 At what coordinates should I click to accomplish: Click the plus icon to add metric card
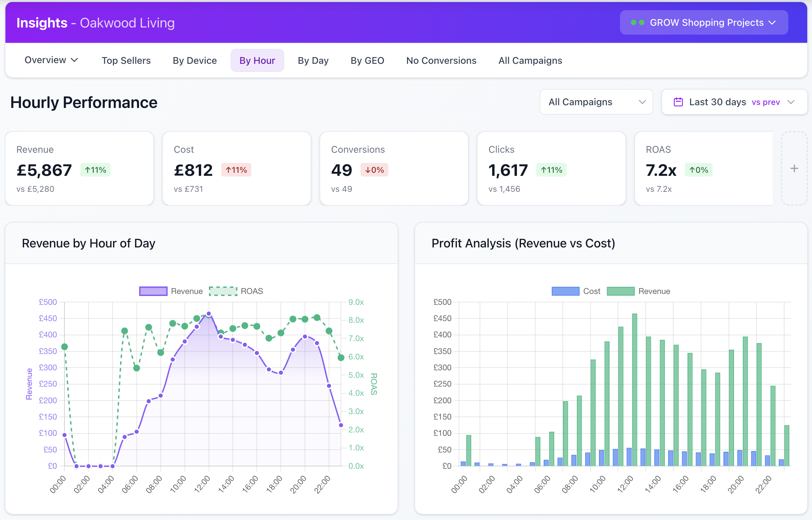[794, 168]
